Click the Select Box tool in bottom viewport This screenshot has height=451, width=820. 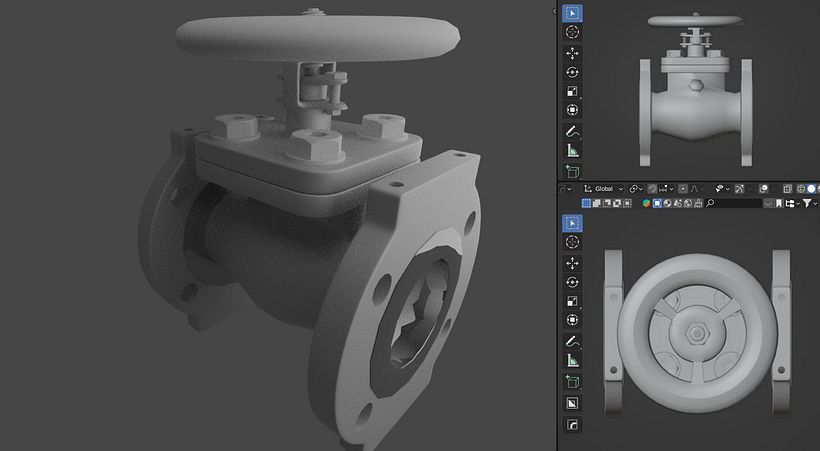click(x=572, y=223)
